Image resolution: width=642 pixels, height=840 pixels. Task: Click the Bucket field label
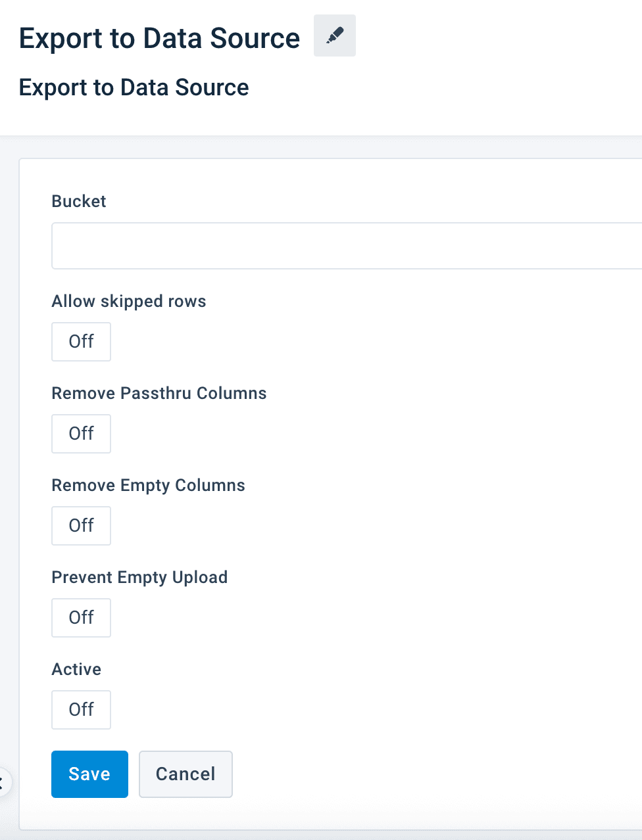(79, 201)
